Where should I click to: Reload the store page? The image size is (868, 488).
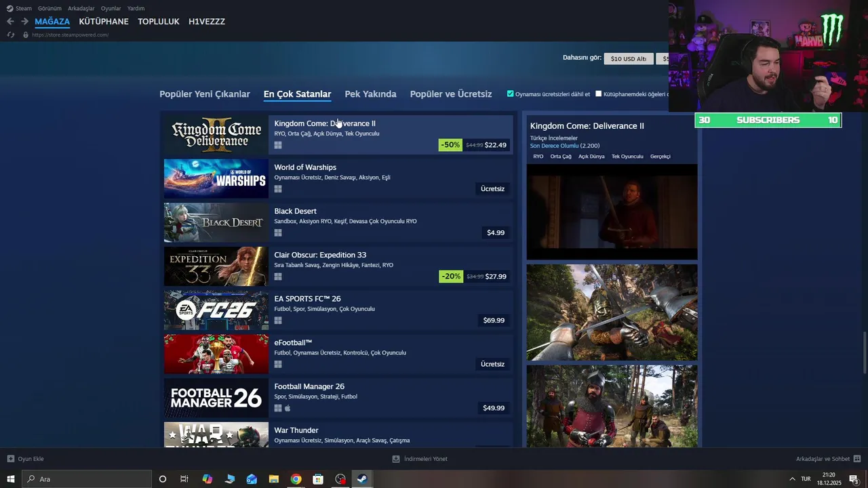10,35
